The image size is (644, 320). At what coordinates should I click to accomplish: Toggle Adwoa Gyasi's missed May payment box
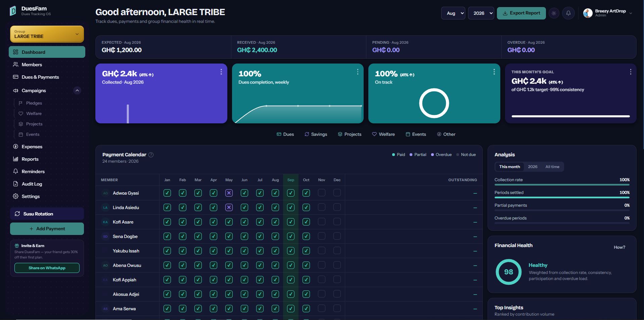coord(229,193)
